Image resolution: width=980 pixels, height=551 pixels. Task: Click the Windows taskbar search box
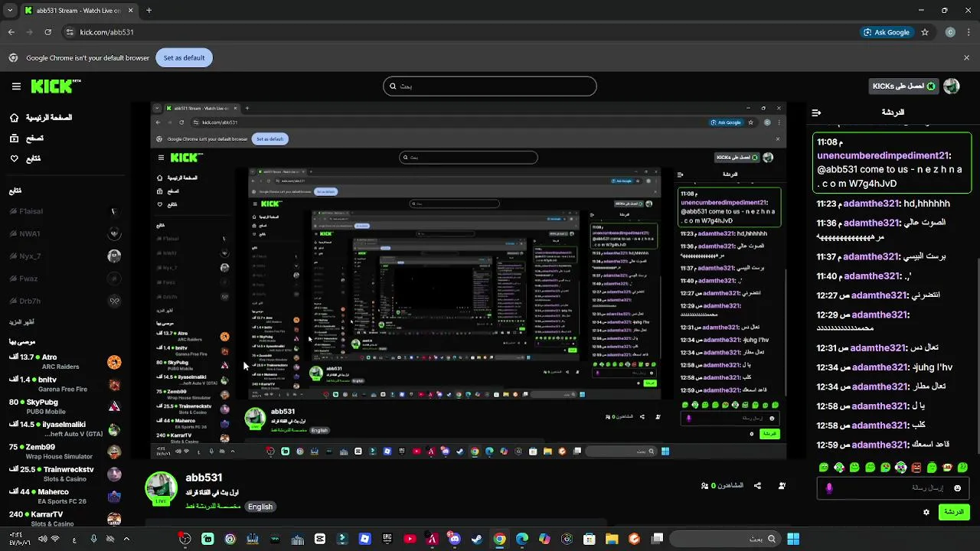(724, 539)
